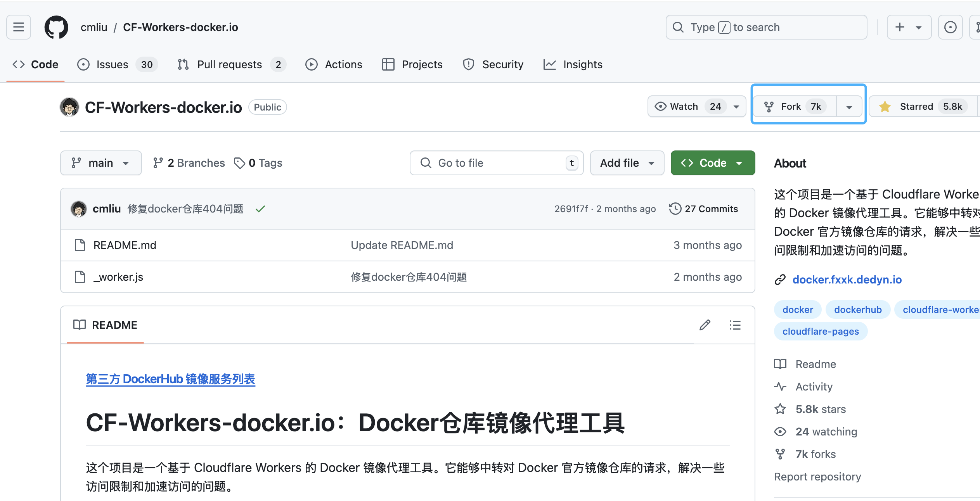Click the _worker.js file icon

[x=80, y=277]
